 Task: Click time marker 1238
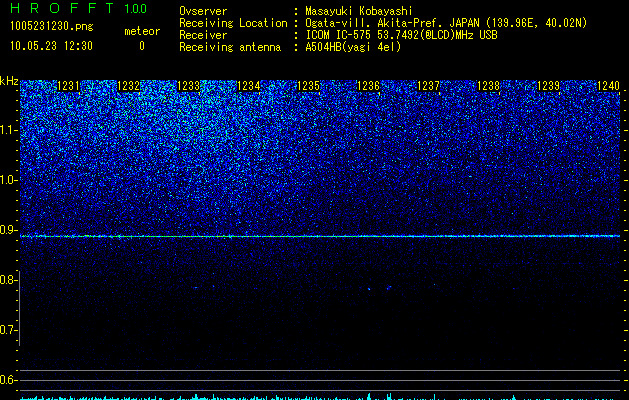point(489,86)
